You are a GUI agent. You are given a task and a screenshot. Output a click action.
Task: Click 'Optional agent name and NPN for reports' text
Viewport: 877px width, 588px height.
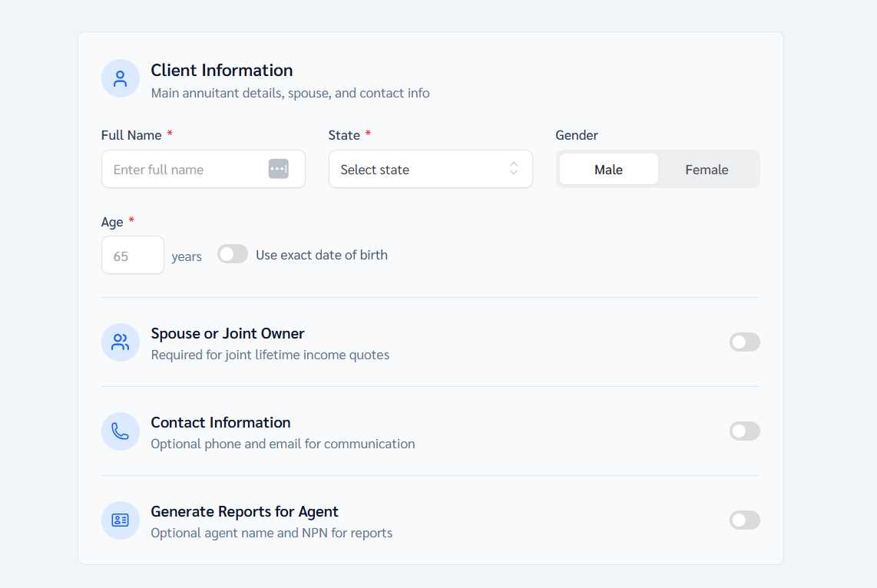click(272, 533)
